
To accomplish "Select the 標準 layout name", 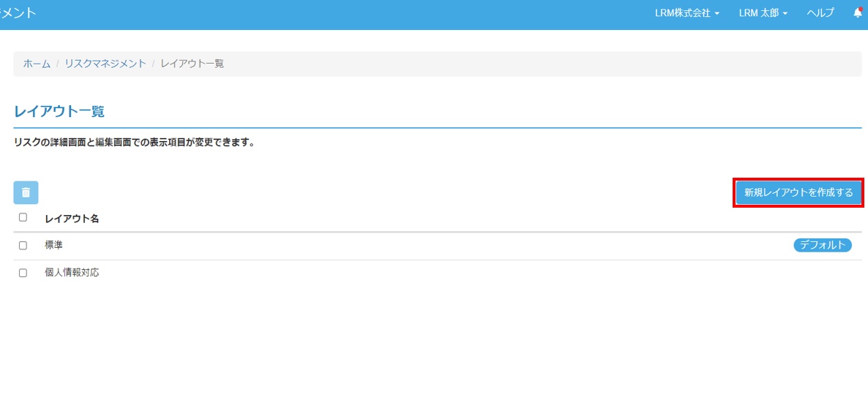I will (x=53, y=244).
